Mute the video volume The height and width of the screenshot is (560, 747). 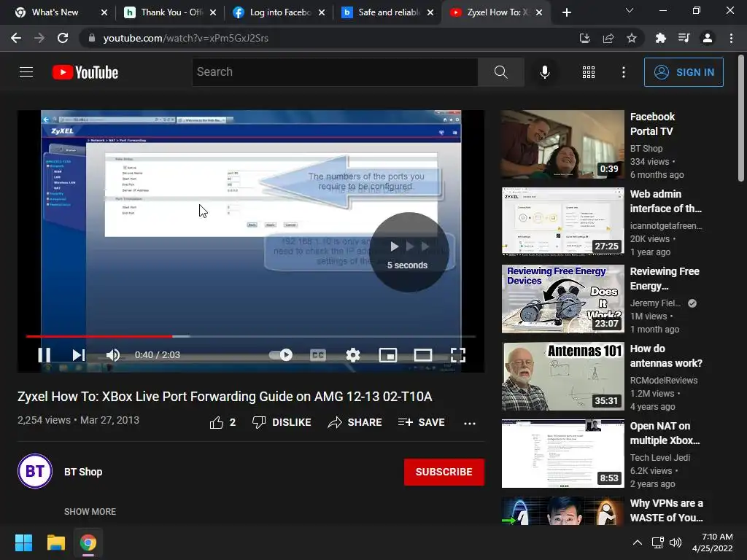click(113, 355)
